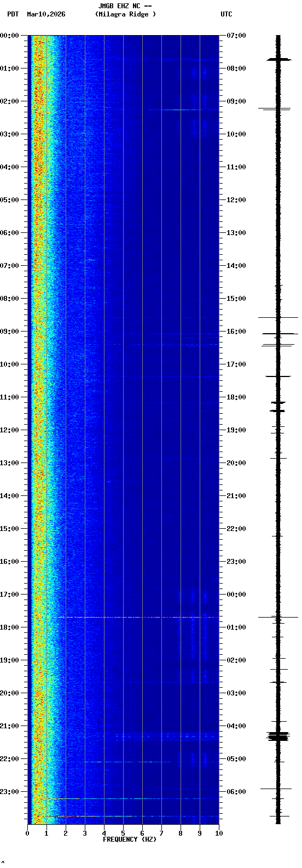
Task: Select the 03:00 label on PDT axis
Action: (9, 134)
